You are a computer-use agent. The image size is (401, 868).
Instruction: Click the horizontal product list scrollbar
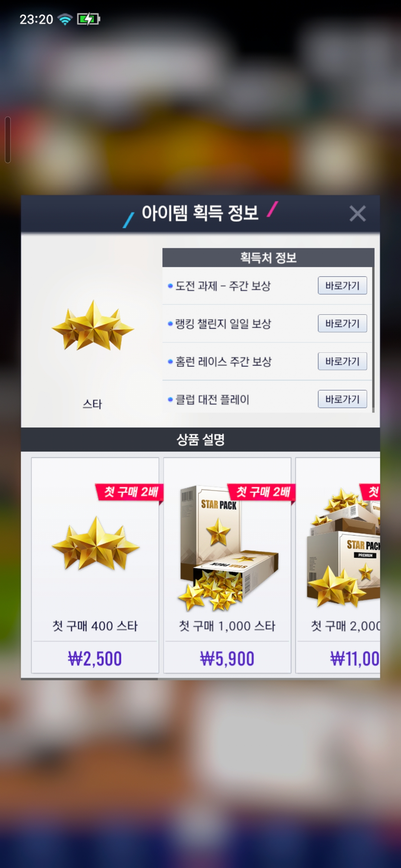[x=89, y=679]
